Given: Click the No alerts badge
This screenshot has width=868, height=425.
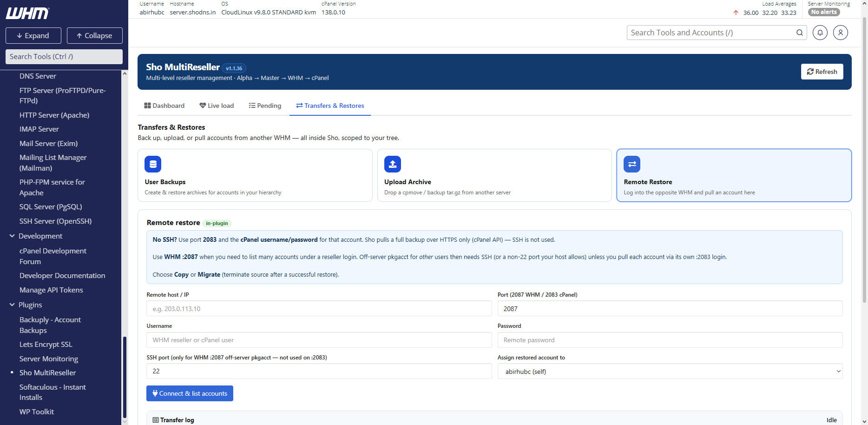Looking at the screenshot, I should click(x=824, y=12).
